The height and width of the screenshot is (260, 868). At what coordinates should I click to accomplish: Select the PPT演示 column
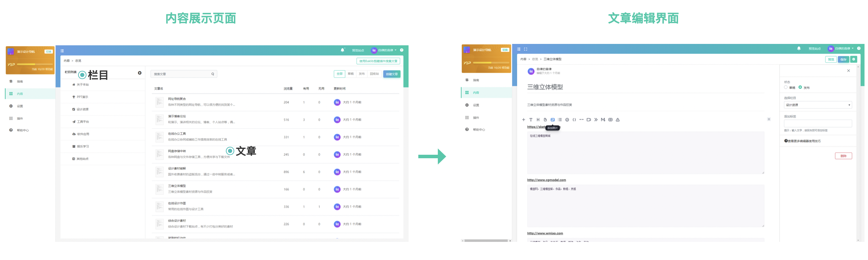(102, 97)
